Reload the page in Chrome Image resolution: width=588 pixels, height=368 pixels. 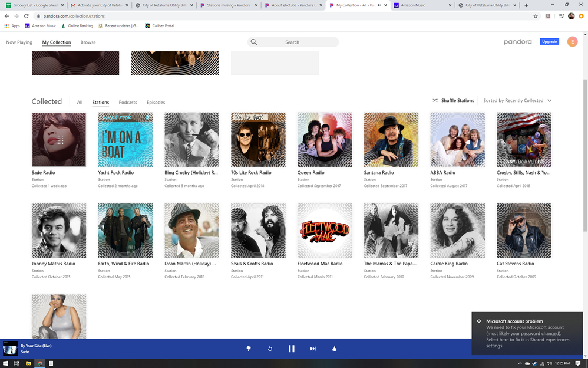(27, 16)
